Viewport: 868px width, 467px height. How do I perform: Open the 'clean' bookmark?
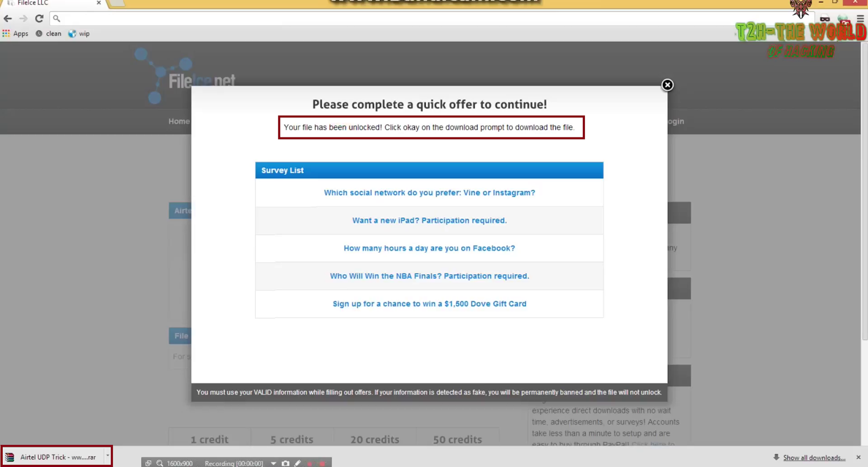coord(48,34)
